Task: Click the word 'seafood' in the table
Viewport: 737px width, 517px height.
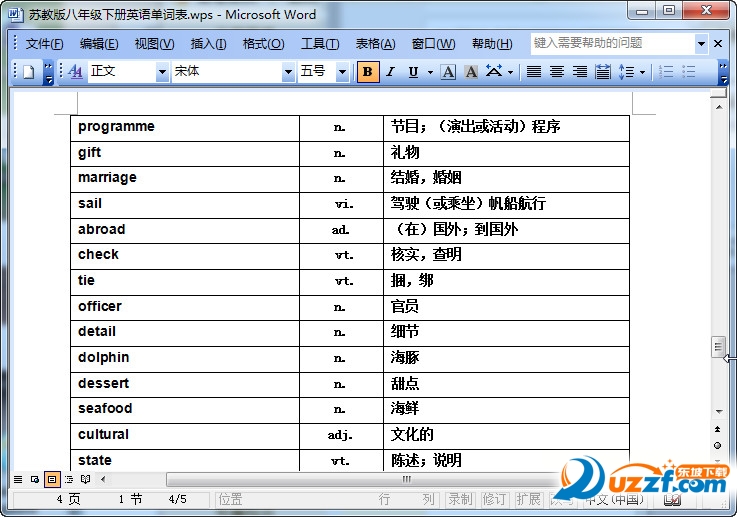Action: click(x=105, y=408)
